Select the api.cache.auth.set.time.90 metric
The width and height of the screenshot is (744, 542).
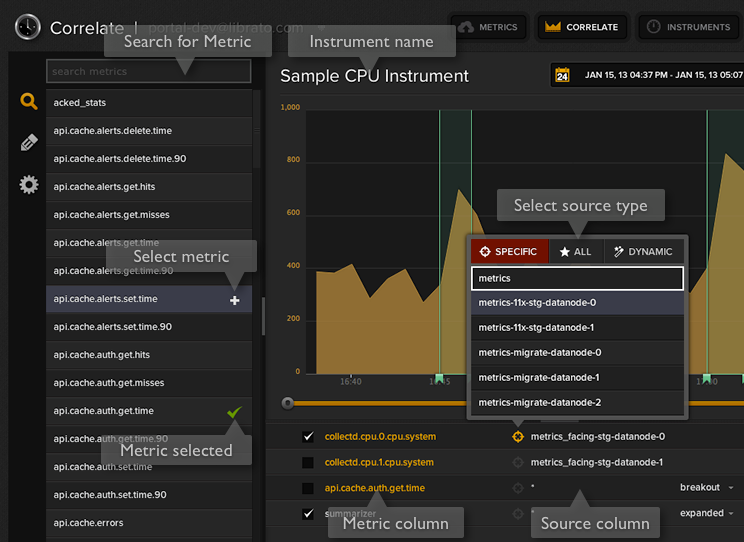(x=149, y=495)
